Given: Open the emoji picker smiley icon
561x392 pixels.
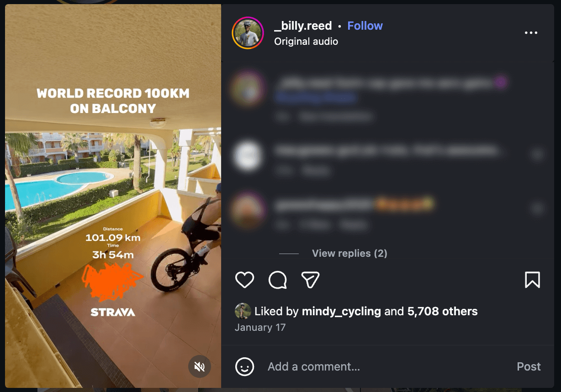Looking at the screenshot, I should point(244,366).
